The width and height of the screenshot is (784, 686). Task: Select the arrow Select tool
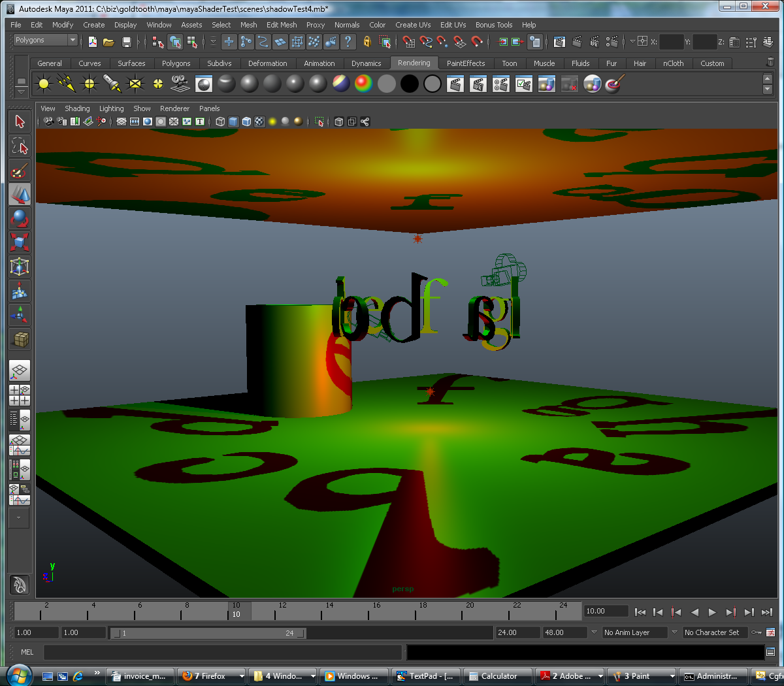pyautogui.click(x=20, y=122)
